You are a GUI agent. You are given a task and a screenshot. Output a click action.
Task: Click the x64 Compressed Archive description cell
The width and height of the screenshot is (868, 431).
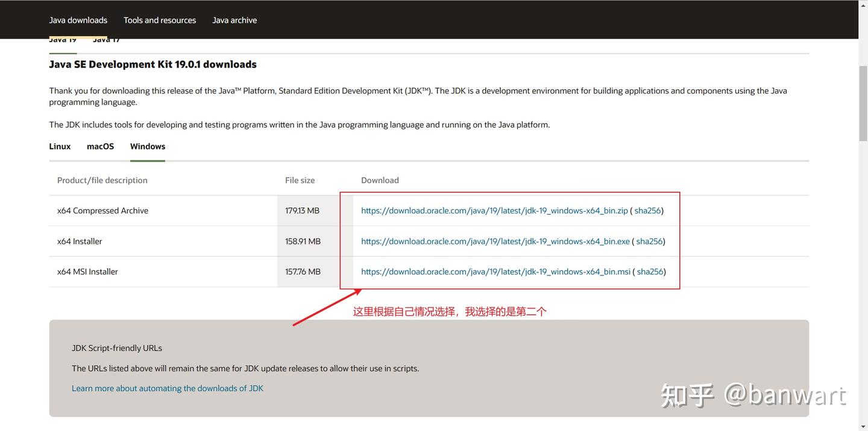click(163, 210)
